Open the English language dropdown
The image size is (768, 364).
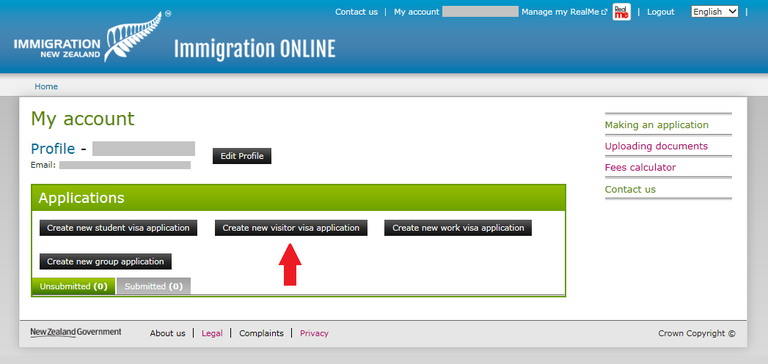click(715, 12)
